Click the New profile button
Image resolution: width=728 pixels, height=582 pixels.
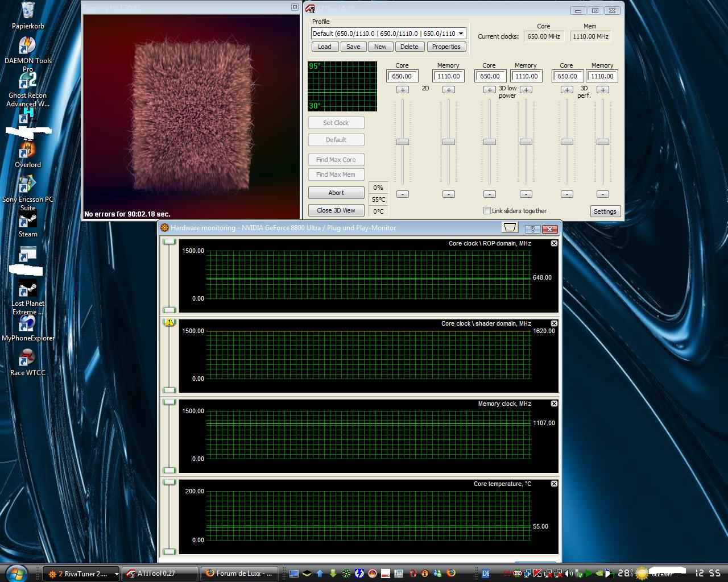point(380,47)
